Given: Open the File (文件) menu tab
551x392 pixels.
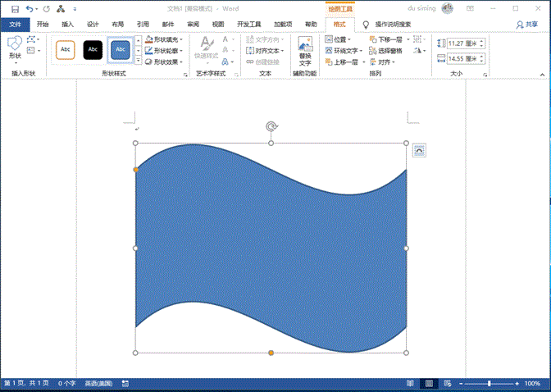Looking at the screenshot, I should [15, 25].
